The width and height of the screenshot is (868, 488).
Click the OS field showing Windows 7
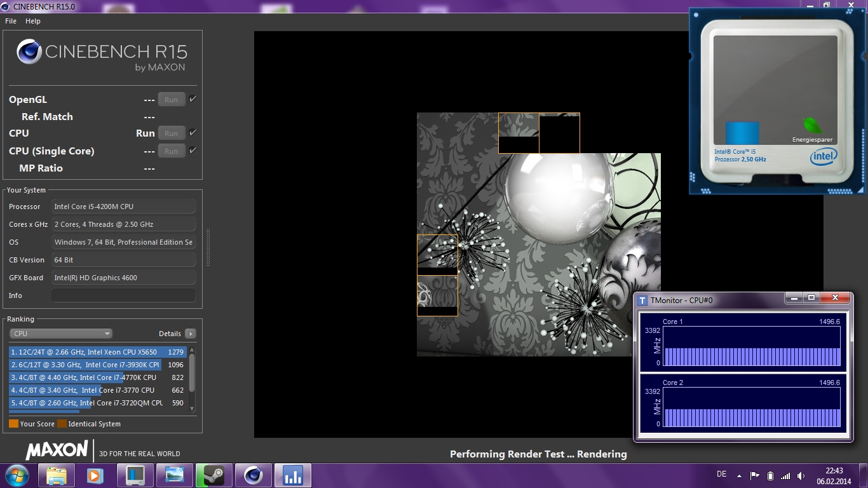[123, 242]
